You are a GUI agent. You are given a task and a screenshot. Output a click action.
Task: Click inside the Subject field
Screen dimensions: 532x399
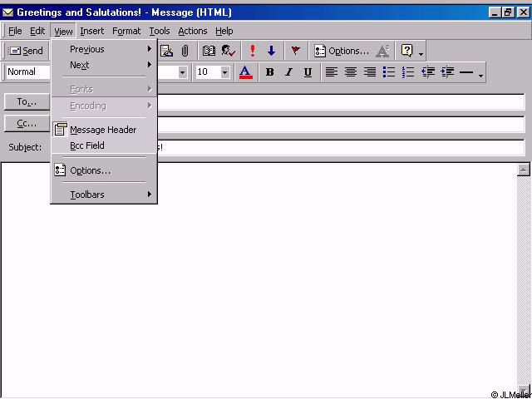(341, 147)
